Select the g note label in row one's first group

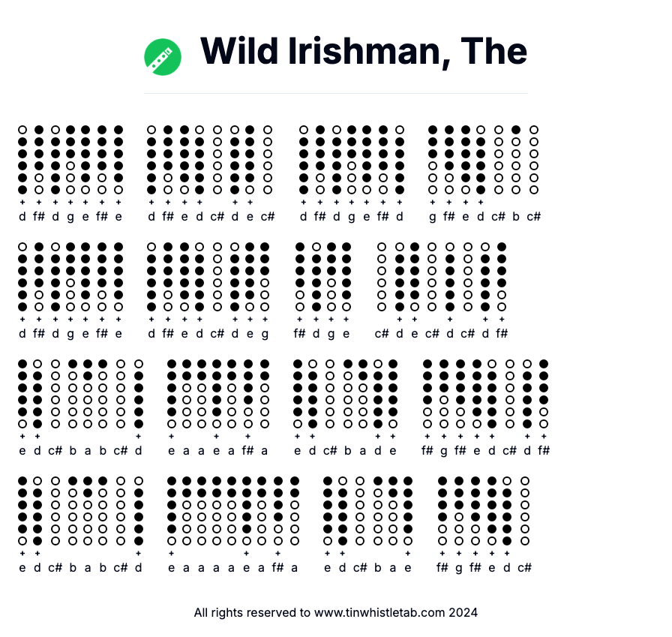pyautogui.click(x=70, y=217)
